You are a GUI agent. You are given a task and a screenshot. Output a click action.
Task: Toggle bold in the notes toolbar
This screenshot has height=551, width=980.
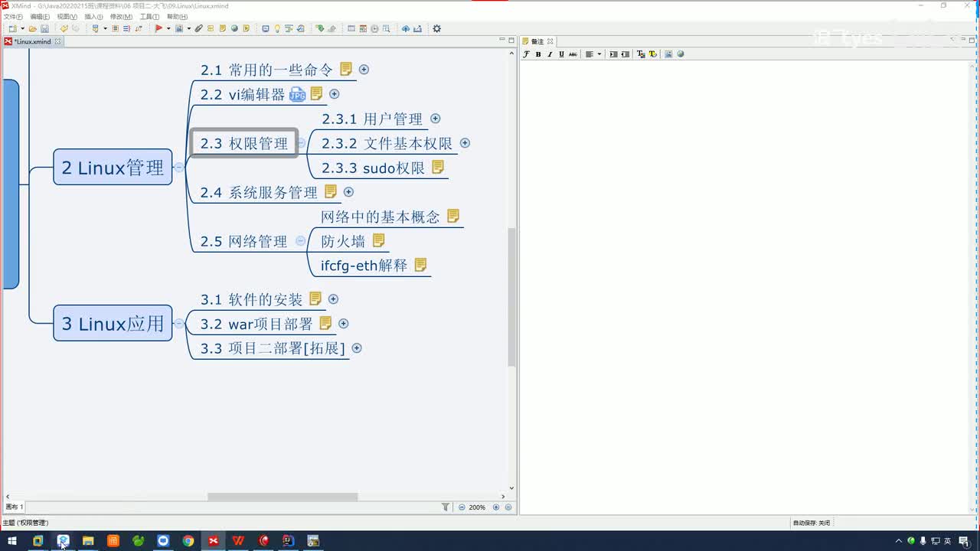(538, 54)
